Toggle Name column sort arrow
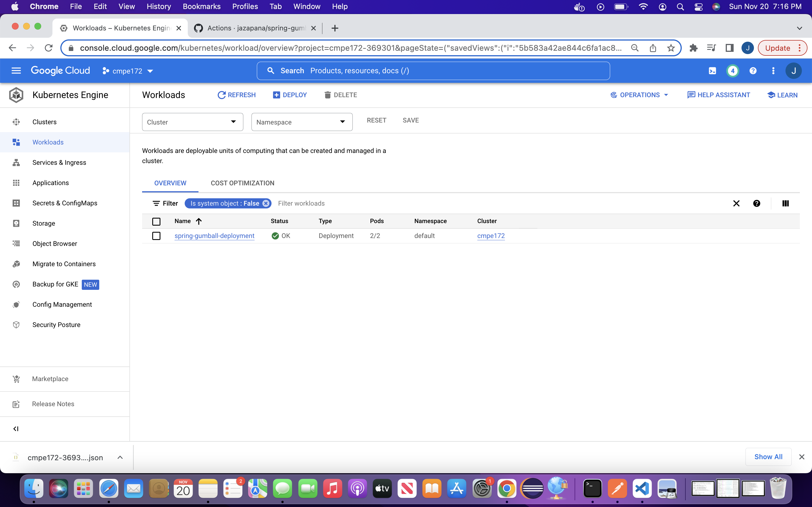Screen dimensions: 812x507 pos(199,221)
